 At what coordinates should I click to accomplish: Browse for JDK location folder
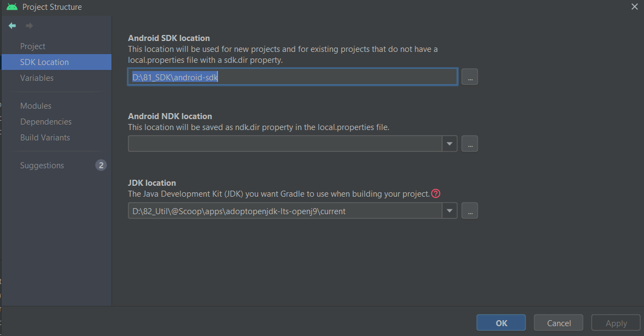point(470,210)
